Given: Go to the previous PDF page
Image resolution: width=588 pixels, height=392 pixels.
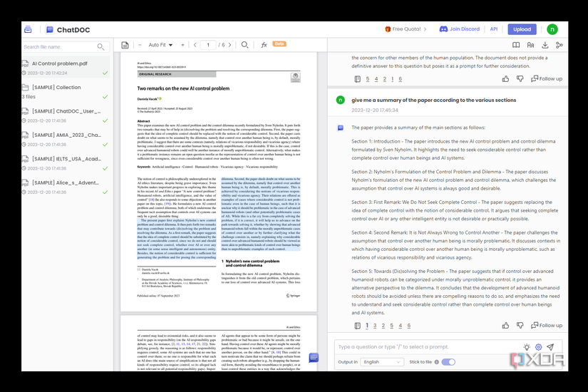Looking at the screenshot, I should point(195,45).
